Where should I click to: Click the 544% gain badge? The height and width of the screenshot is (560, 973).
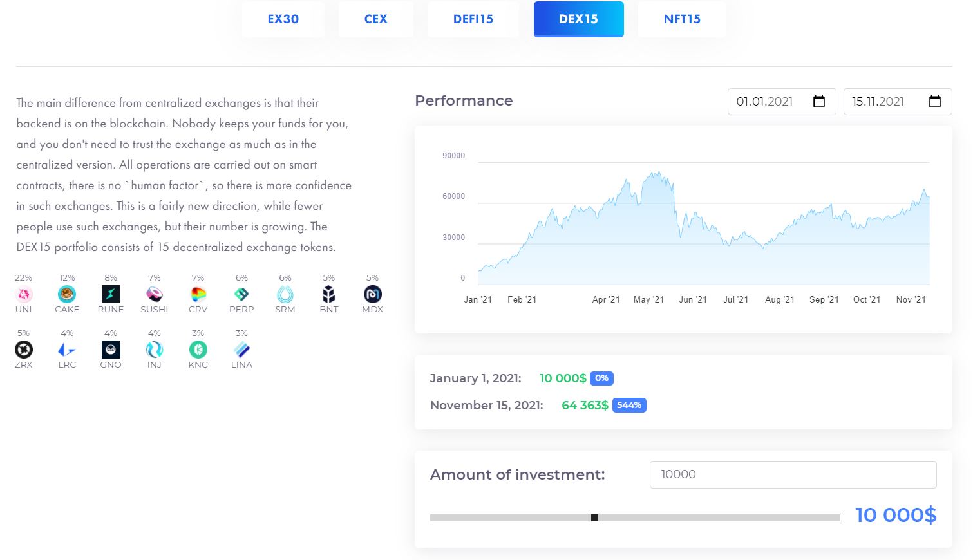[629, 406]
